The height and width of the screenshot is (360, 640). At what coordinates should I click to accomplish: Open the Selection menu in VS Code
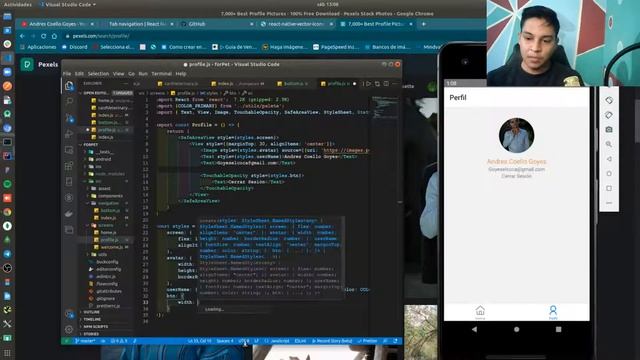(98, 74)
